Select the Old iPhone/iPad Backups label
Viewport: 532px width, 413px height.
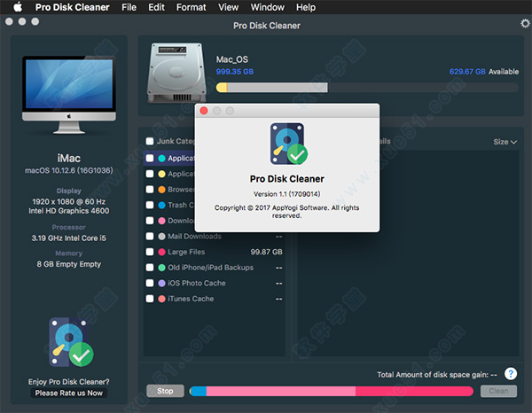pyautogui.click(x=211, y=268)
